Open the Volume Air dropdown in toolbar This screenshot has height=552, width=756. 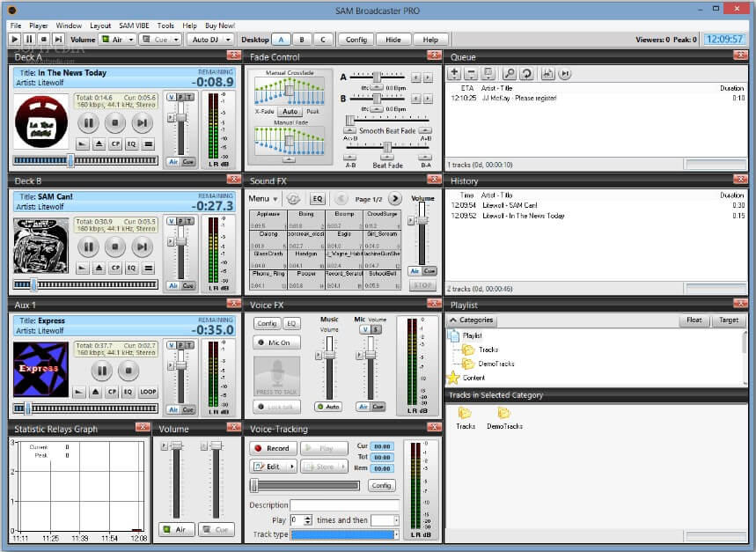[130, 40]
